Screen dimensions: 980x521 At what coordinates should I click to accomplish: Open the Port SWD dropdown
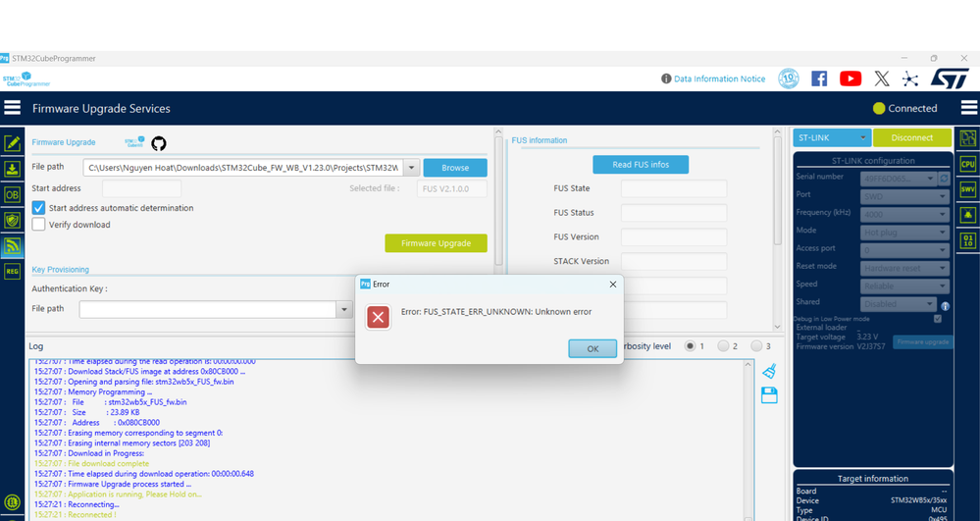click(905, 196)
